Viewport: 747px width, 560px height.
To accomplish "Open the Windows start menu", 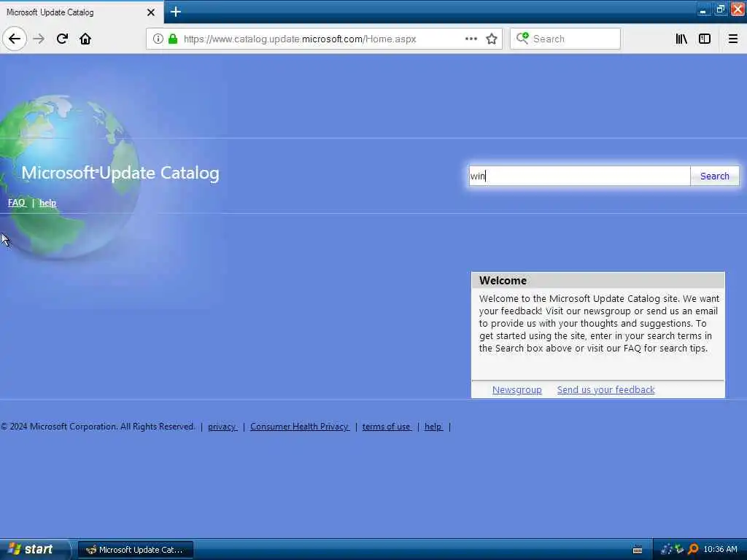I will click(x=34, y=549).
